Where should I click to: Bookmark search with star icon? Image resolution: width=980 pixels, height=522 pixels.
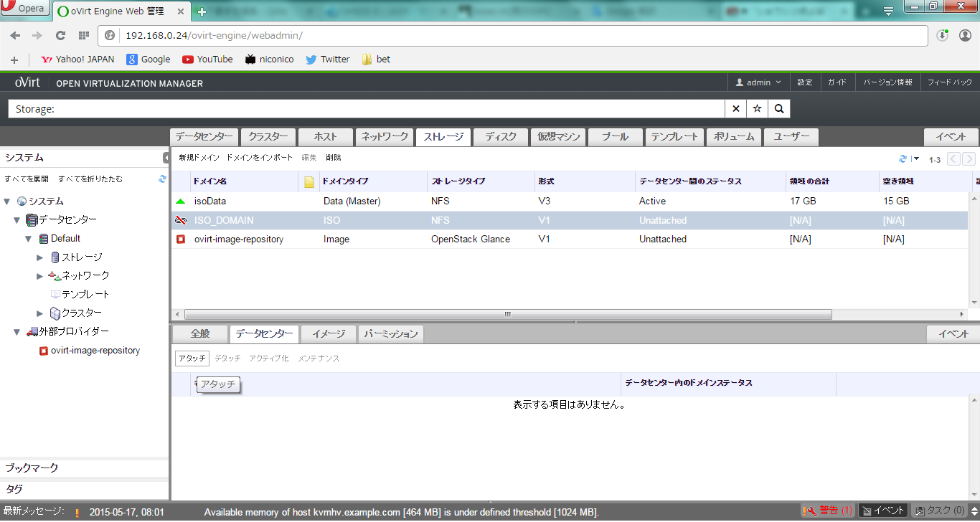pos(757,109)
